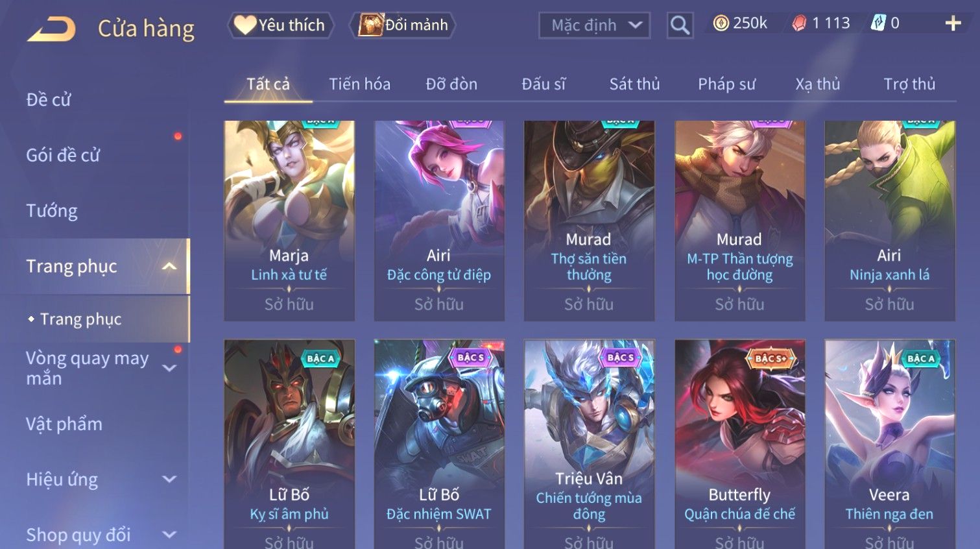Select the Pháp sư tab
Viewport: 980px width, 549px height.
tap(726, 84)
